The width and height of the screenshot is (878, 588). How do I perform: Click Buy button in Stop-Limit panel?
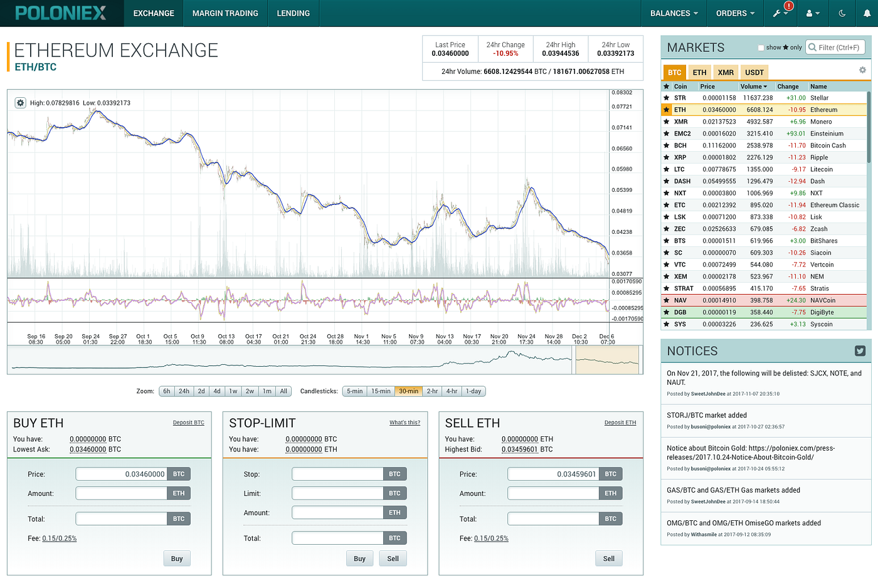coord(359,559)
